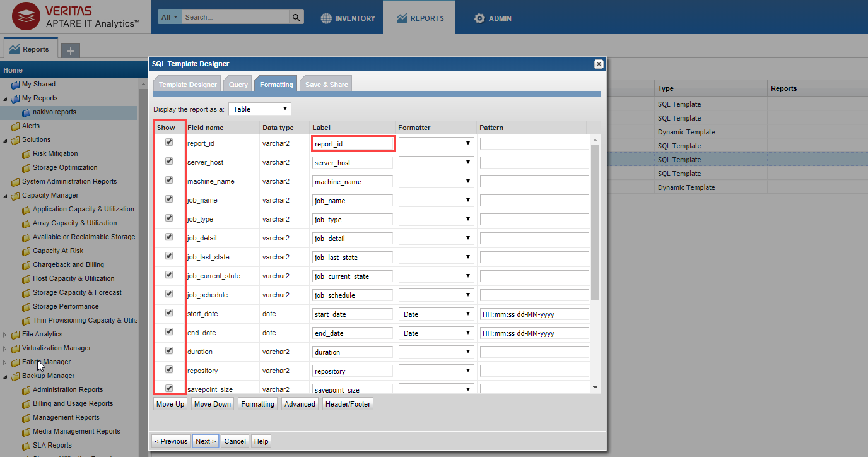Viewport: 868px width, 457px height.
Task: Open Formatter dropdown for end_date row
Action: coord(436,333)
